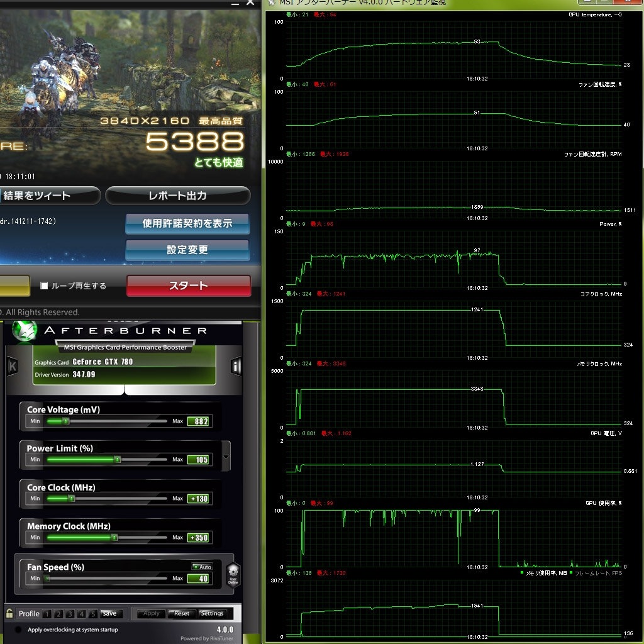
Task: Open 使用許諾契約を表示 license agreement button
Action: pyautogui.click(x=187, y=223)
